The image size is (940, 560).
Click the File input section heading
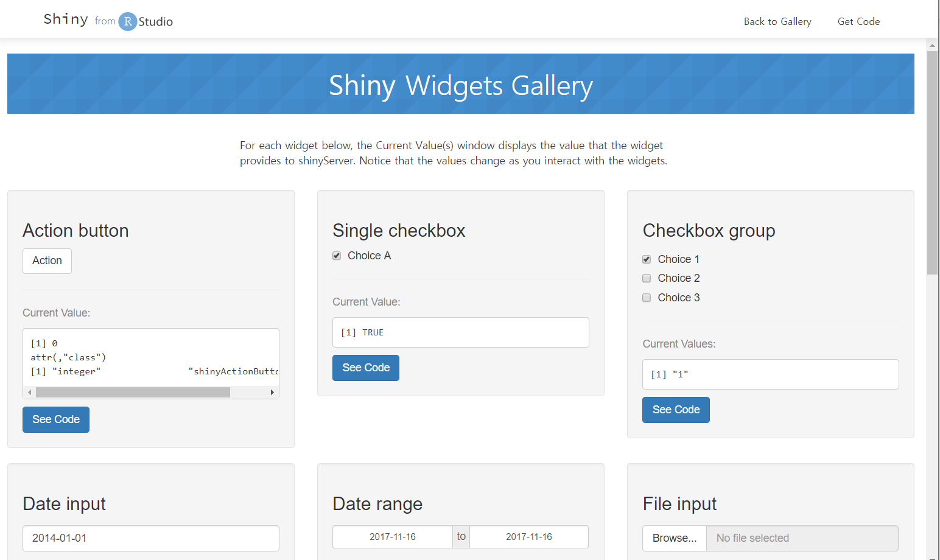[679, 504]
